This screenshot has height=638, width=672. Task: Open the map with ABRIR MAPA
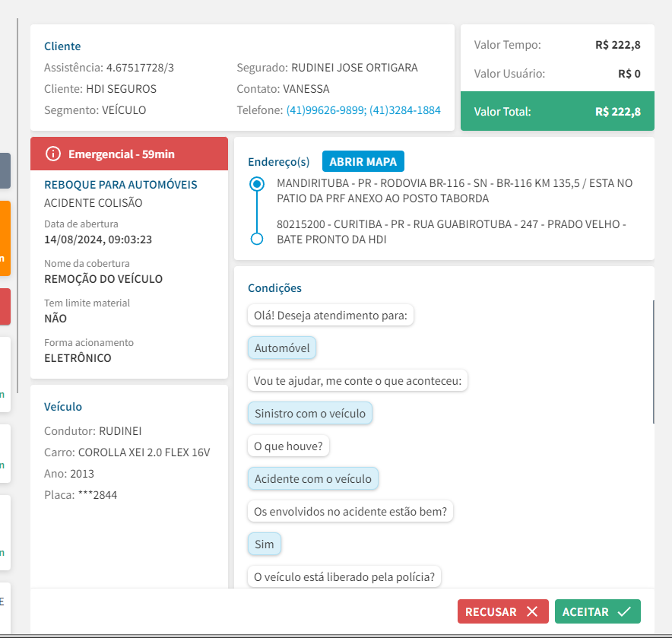pos(363,162)
